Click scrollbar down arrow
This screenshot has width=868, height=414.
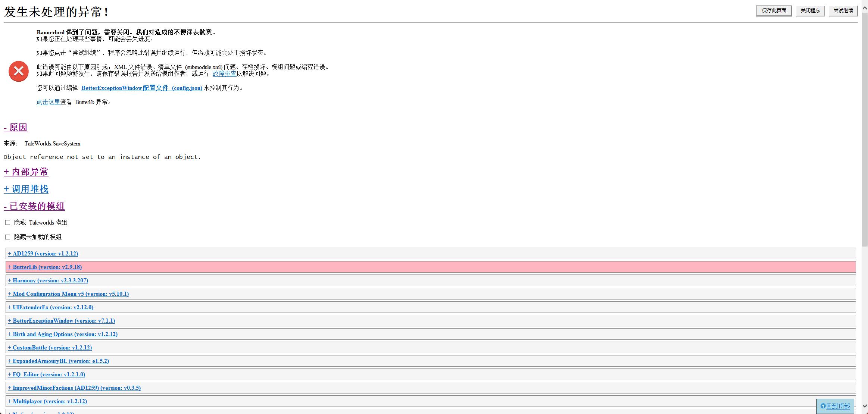coord(865,406)
